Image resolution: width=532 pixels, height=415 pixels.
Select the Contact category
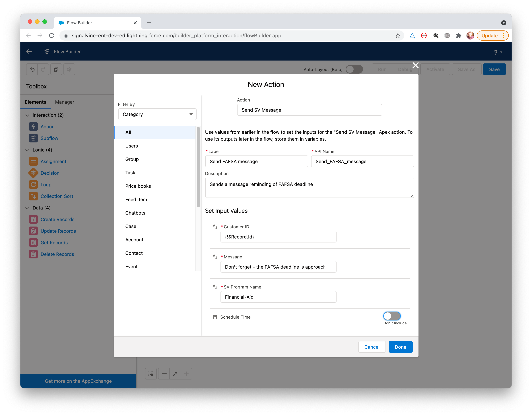155,253
